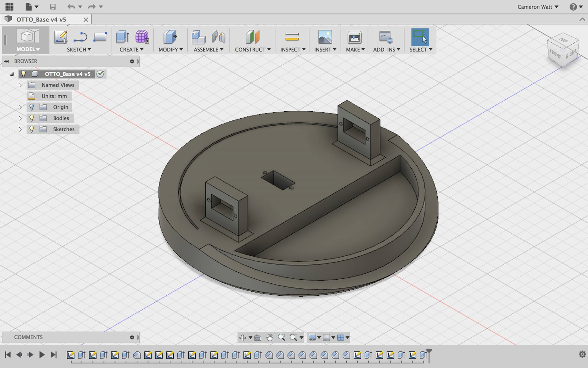This screenshot has width=588, height=368.
Task: Open Grid and Snaps icon
Action: tap(326, 338)
